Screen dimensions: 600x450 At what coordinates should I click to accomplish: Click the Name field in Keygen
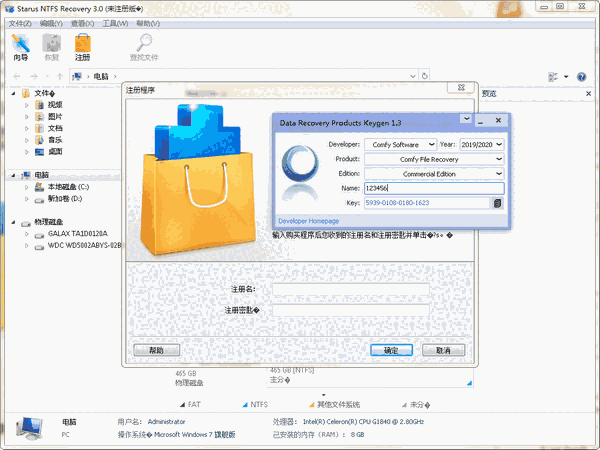[434, 188]
